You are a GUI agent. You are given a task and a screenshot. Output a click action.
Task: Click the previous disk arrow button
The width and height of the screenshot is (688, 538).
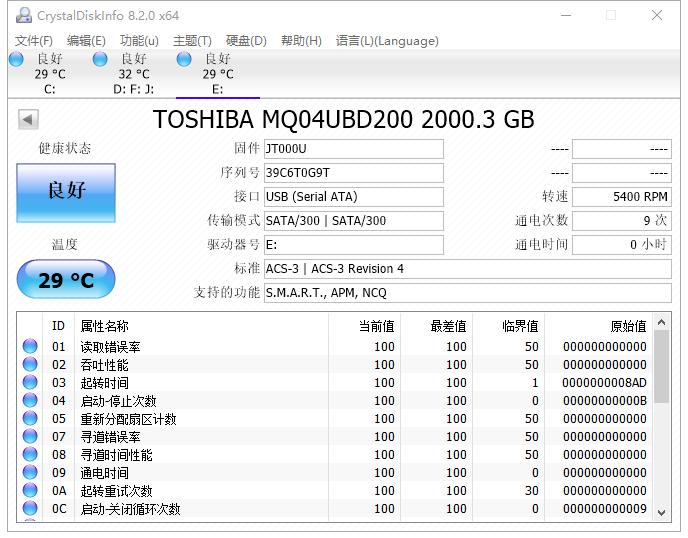(28, 120)
